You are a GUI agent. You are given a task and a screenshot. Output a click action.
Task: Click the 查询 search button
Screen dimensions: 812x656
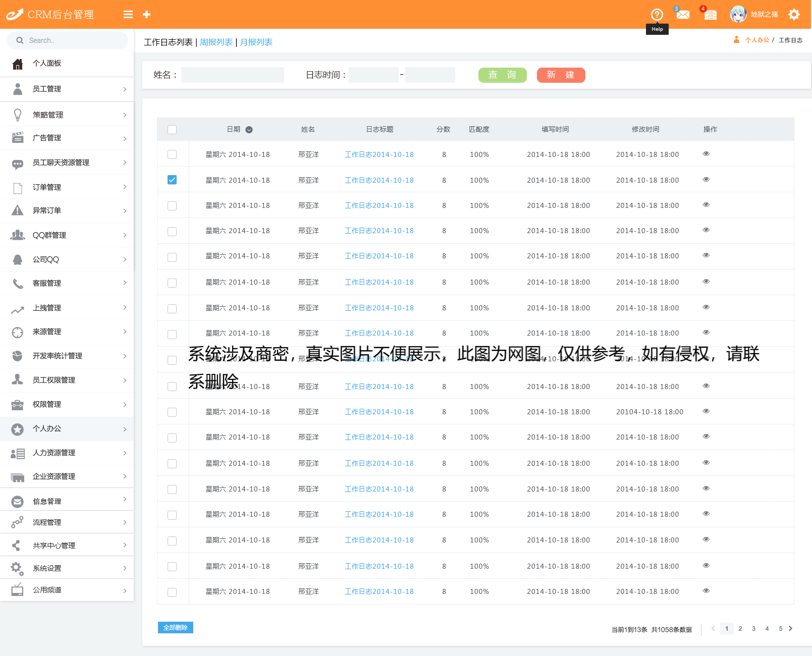click(x=502, y=75)
